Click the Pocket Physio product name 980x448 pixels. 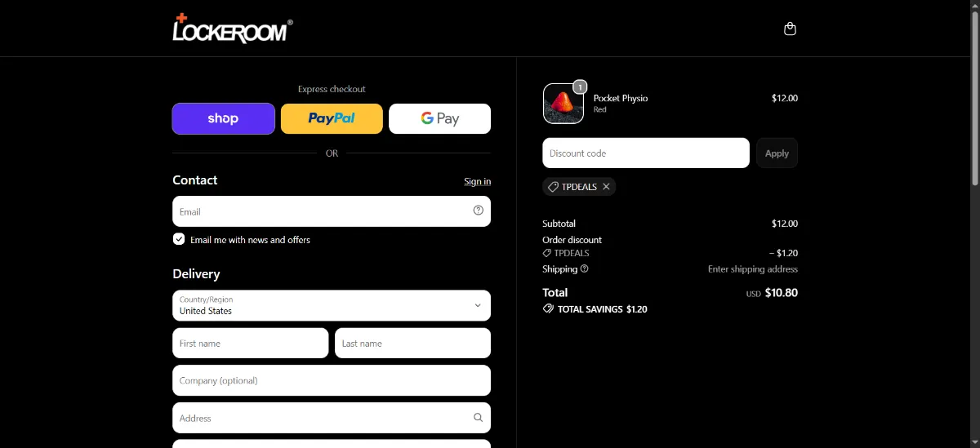pyautogui.click(x=621, y=98)
